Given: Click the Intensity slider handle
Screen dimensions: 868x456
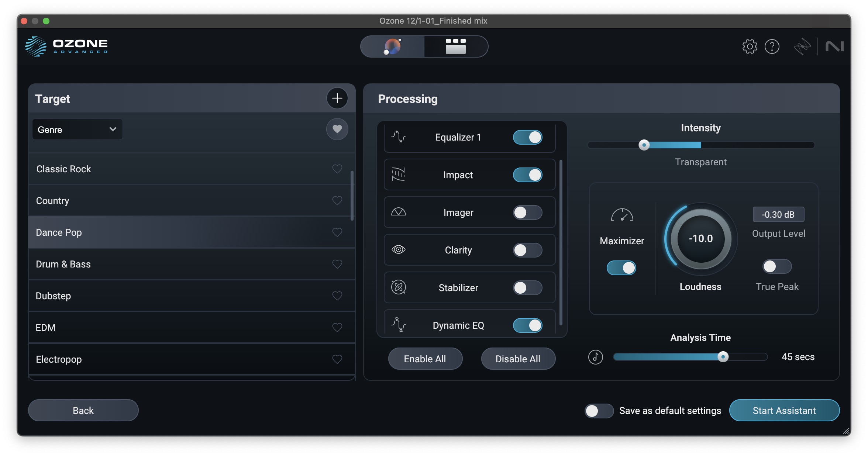Looking at the screenshot, I should 644,145.
